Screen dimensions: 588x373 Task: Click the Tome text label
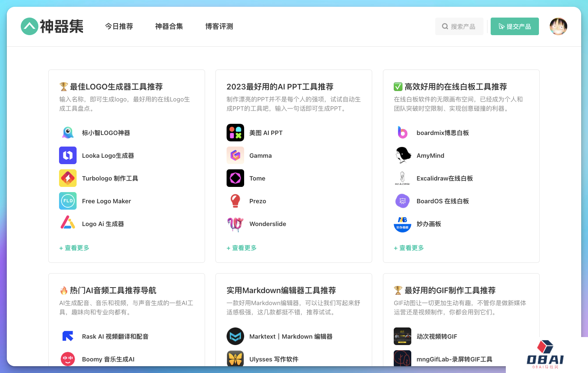[x=257, y=178]
